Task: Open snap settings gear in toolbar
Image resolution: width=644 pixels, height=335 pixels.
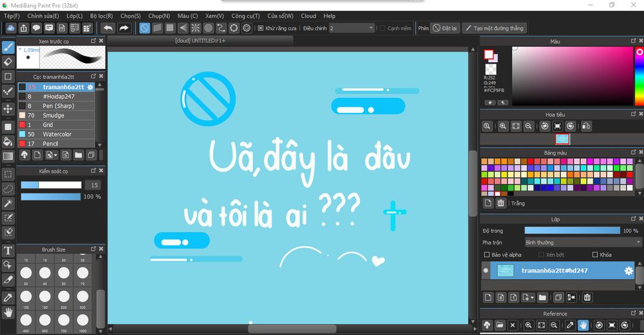Action: pos(247,28)
